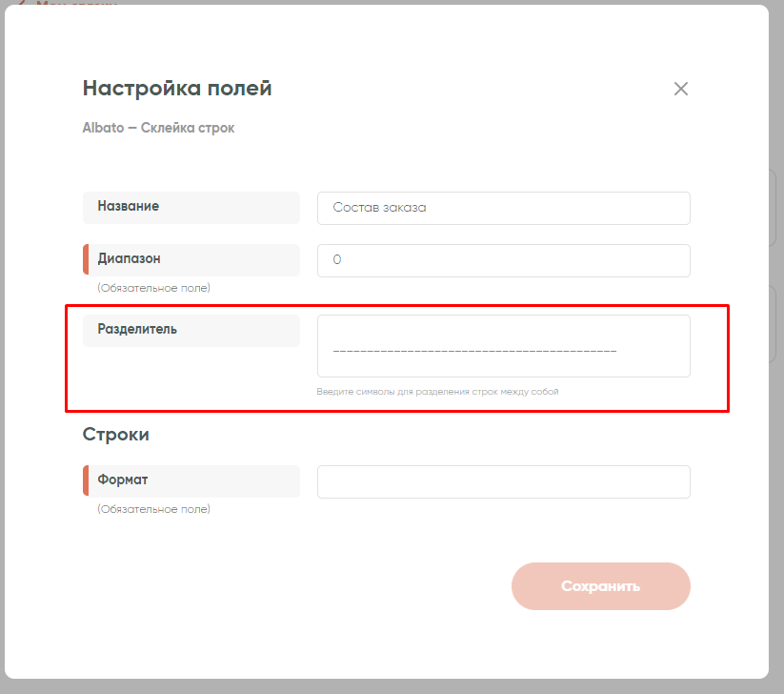
Task: Click the required-field note under Формат
Action: (153, 509)
